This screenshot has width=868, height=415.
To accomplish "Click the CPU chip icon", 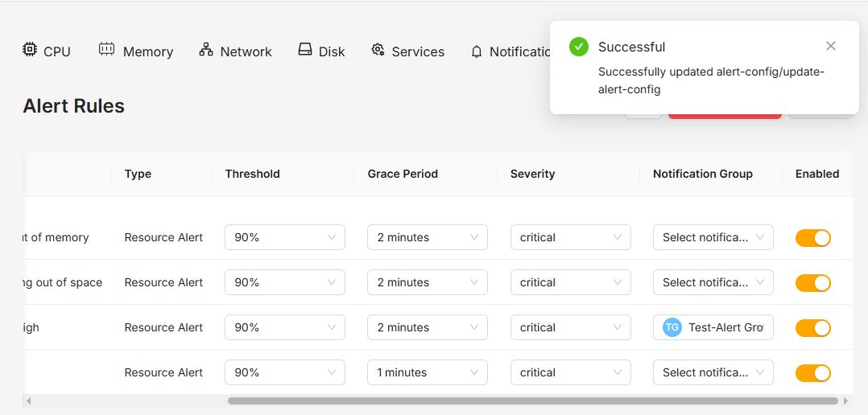I will 29,50.
